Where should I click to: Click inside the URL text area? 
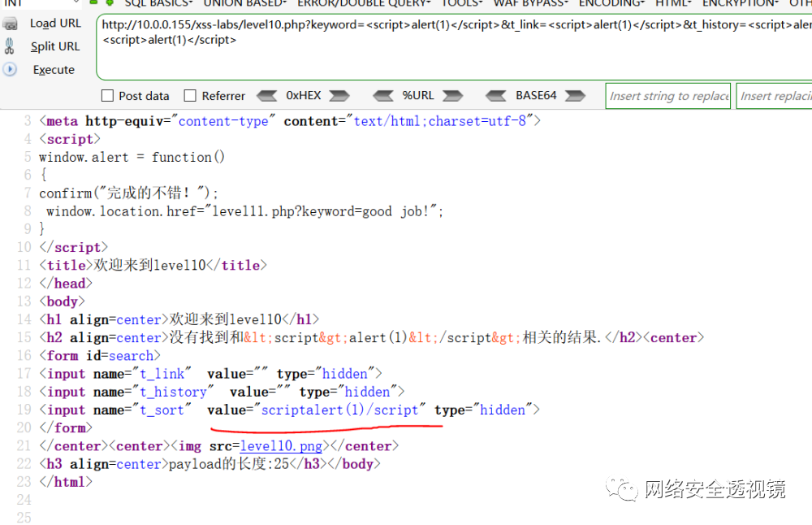pyautogui.click(x=454, y=48)
